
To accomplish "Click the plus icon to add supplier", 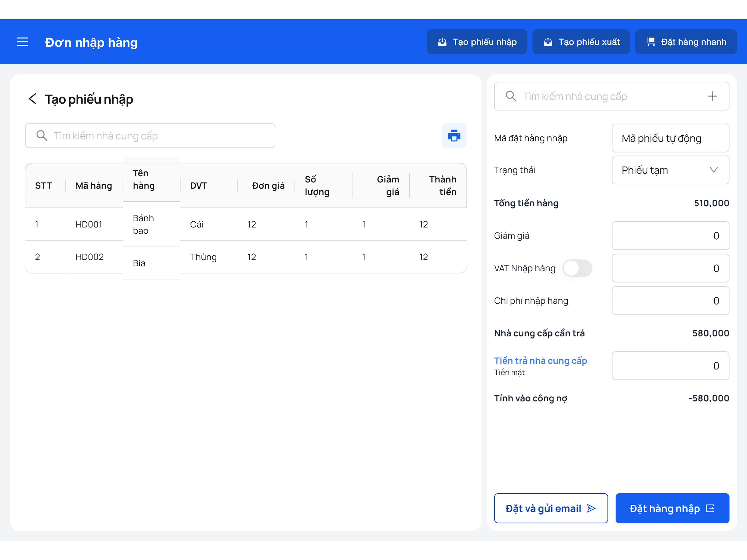I will (x=713, y=97).
